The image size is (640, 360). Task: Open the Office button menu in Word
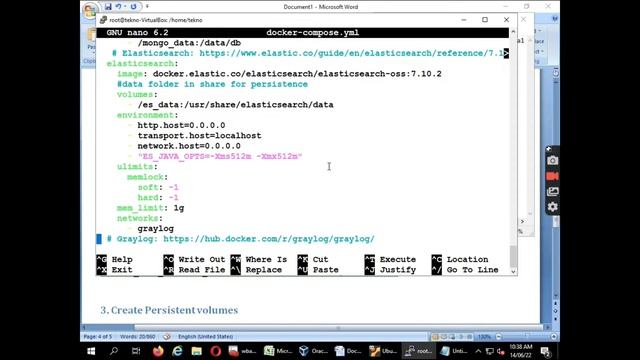coord(90,10)
